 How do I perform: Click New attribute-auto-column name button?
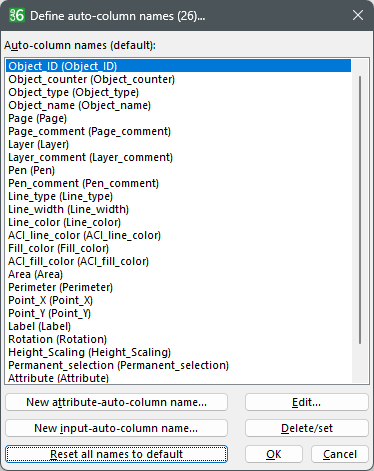point(116,402)
